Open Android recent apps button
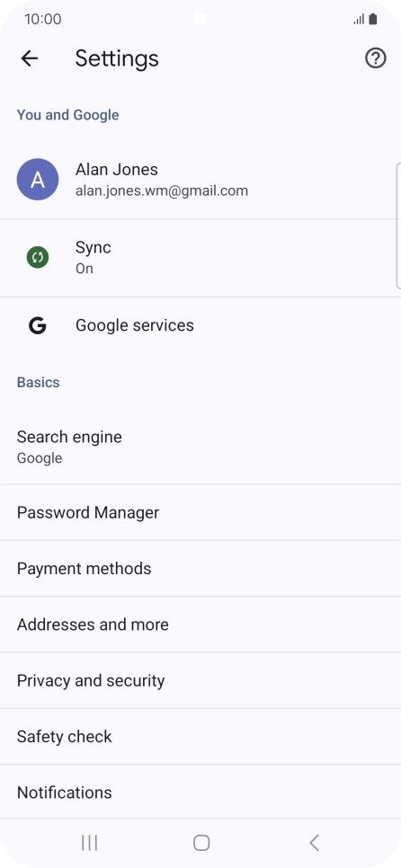The image size is (401, 868). tap(89, 843)
